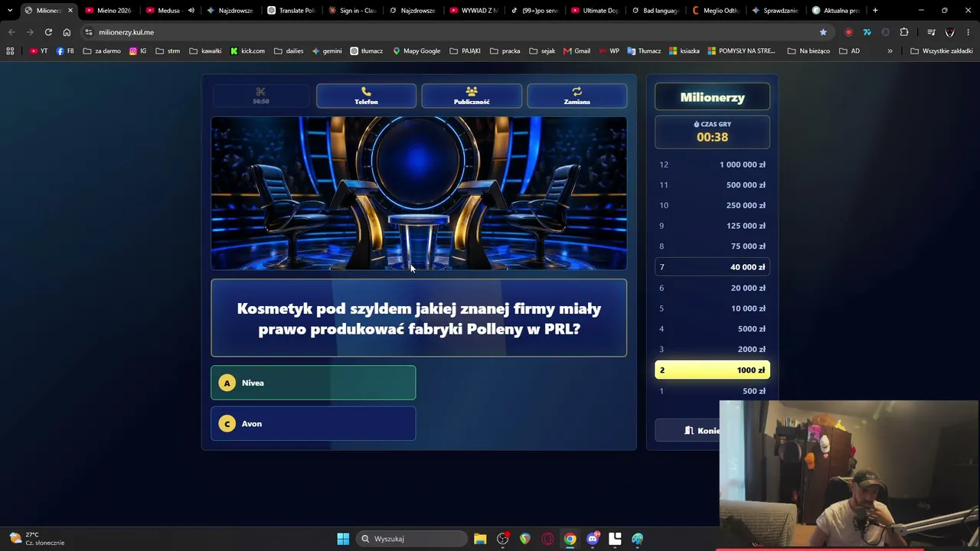Click the question text box

pyautogui.click(x=419, y=318)
